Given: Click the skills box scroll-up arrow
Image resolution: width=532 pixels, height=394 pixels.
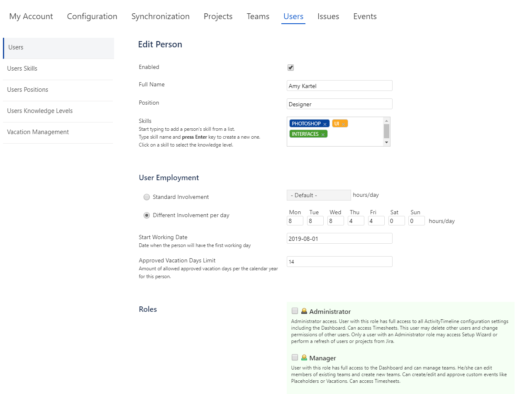Looking at the screenshot, I should pyautogui.click(x=386, y=121).
